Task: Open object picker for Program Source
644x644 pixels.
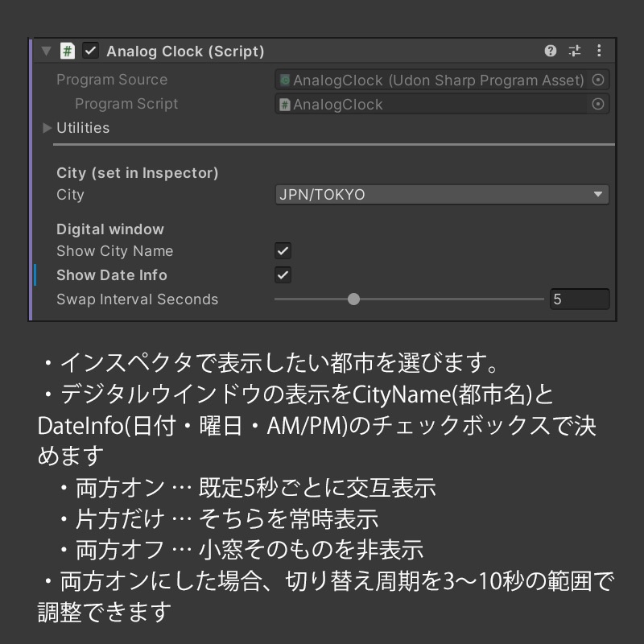Action: (598, 80)
